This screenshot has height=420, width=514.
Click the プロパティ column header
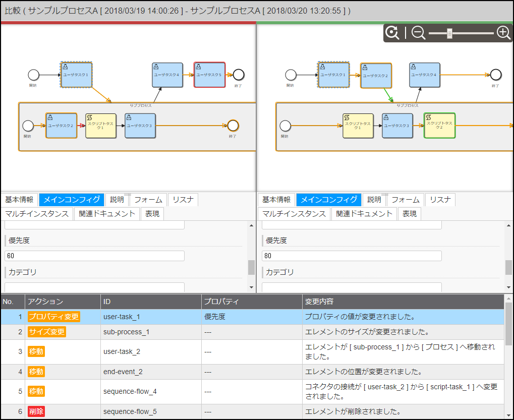click(252, 302)
